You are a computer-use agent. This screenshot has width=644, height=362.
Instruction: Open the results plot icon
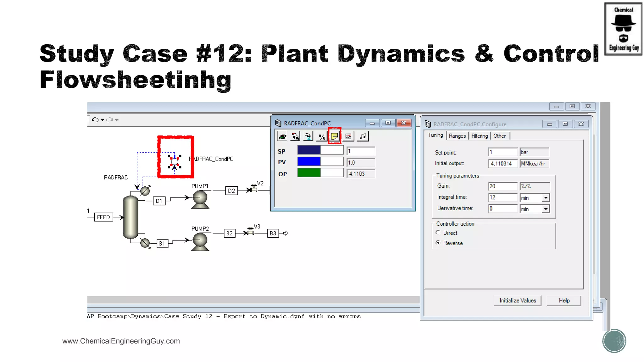coord(348,136)
